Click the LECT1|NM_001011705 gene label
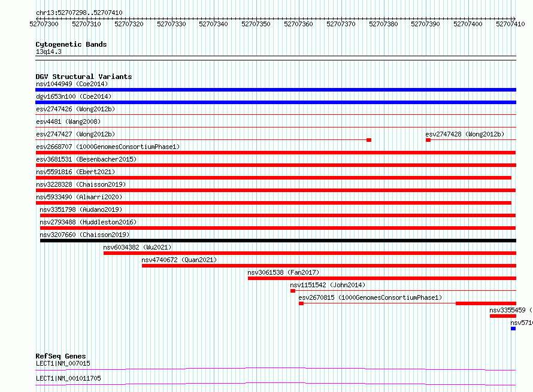 point(68,378)
